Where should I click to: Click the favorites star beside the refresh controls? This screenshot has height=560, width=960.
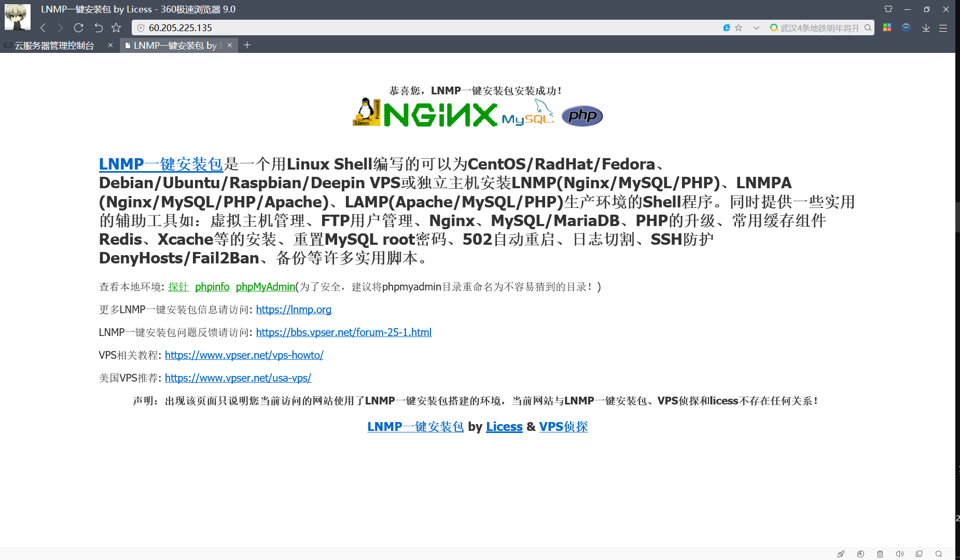tap(116, 27)
